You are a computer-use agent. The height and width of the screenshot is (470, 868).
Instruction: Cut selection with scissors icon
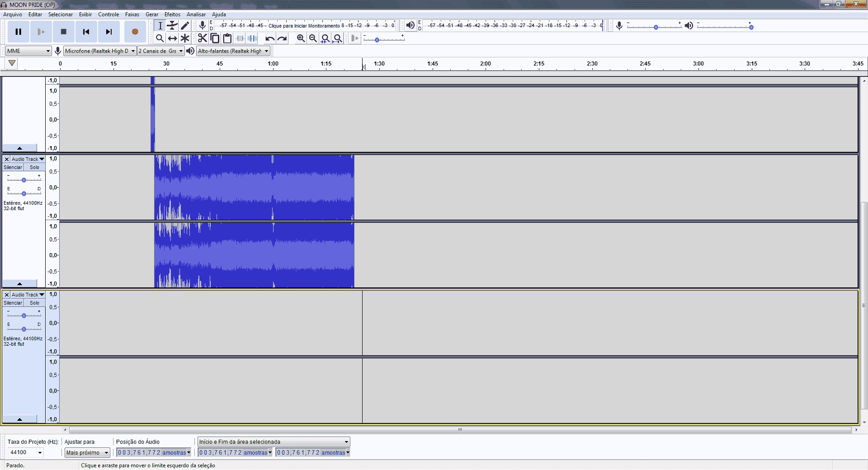[x=203, y=38]
